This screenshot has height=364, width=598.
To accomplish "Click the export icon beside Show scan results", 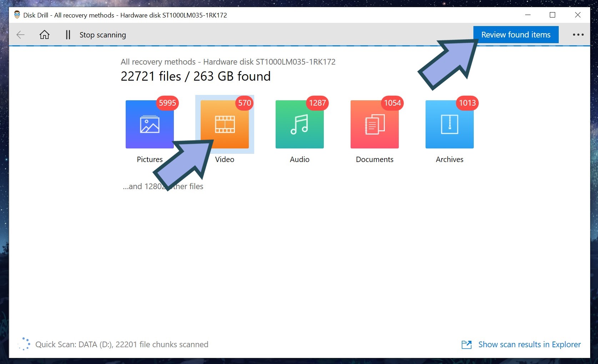I will pyautogui.click(x=467, y=344).
